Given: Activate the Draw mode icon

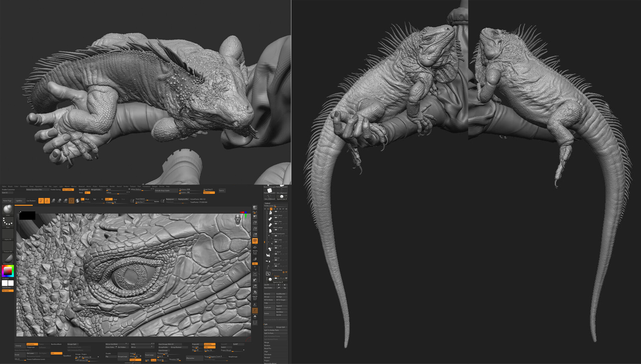Looking at the screenshot, I should tap(47, 201).
